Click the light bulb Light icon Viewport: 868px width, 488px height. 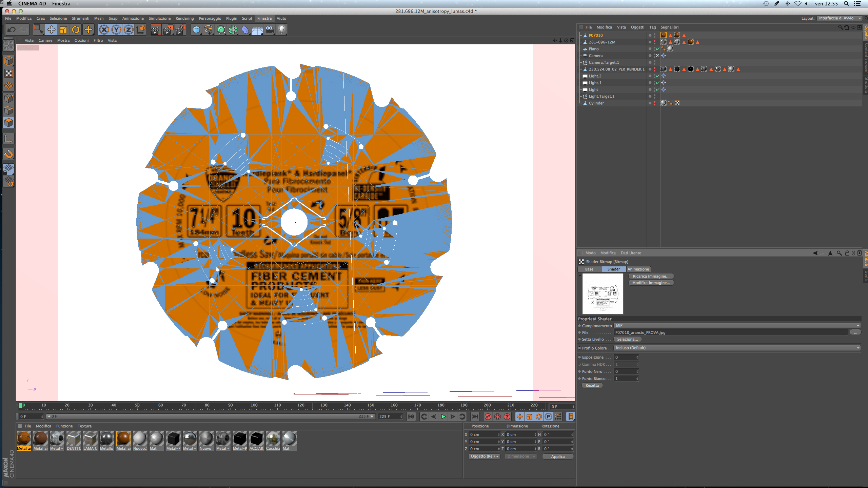(x=281, y=30)
